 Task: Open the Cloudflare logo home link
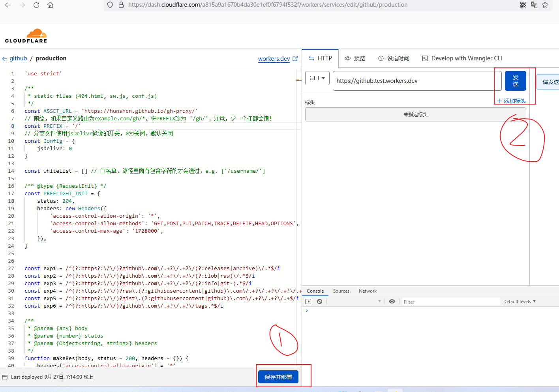(26, 36)
